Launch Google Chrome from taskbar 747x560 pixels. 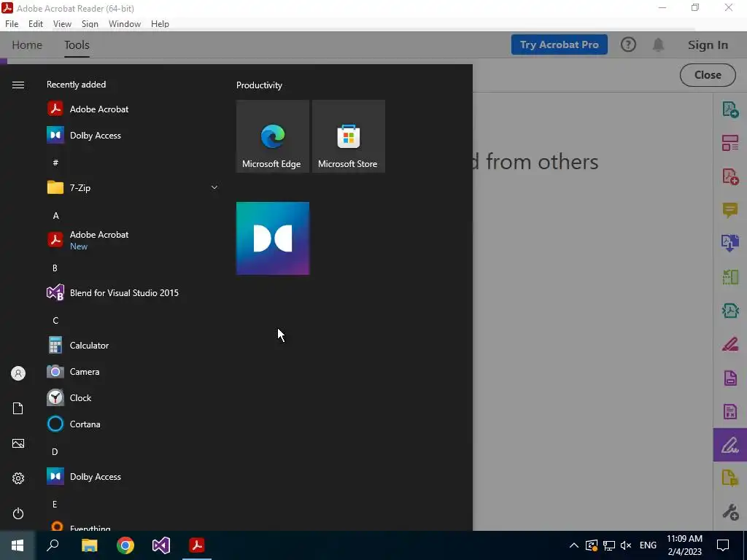tap(125, 545)
